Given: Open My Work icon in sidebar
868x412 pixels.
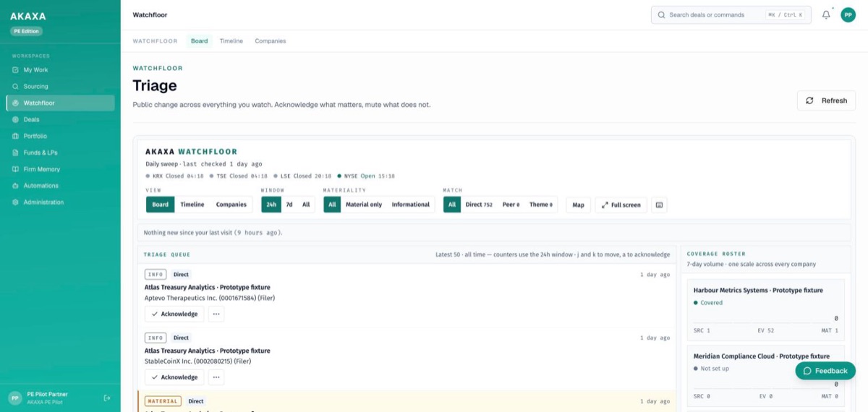Looking at the screenshot, I should [x=15, y=70].
